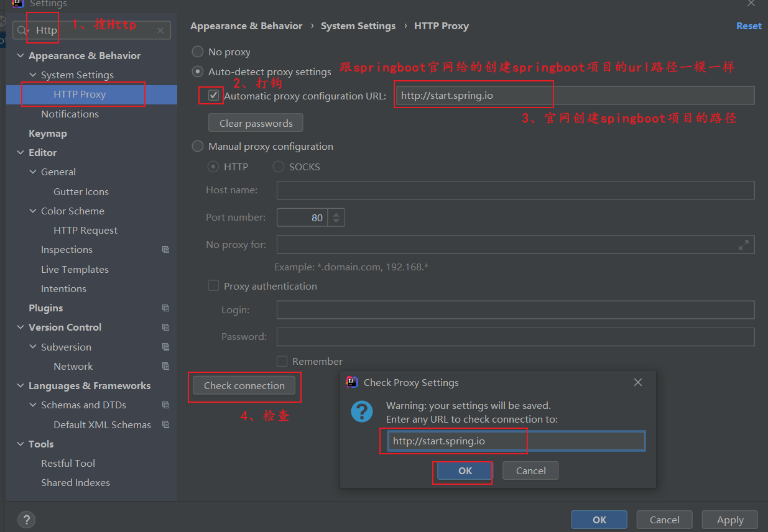Click the IntelliJ icon in Check Proxy Settings title
768x532 pixels.
[x=352, y=382]
